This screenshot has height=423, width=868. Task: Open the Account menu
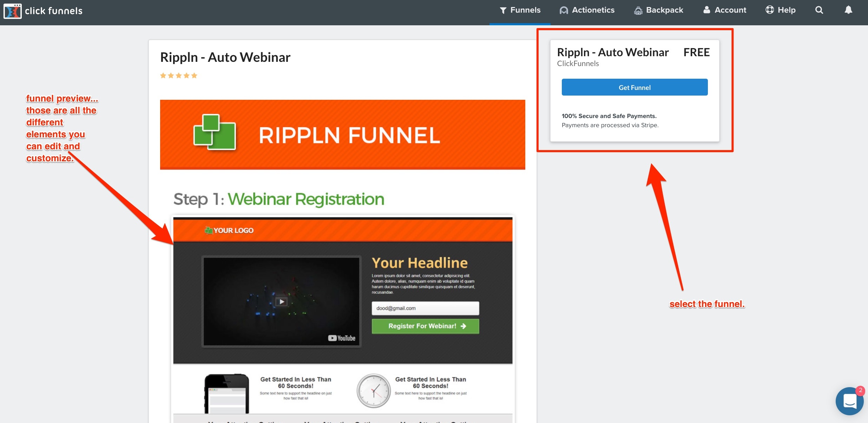pyautogui.click(x=725, y=10)
